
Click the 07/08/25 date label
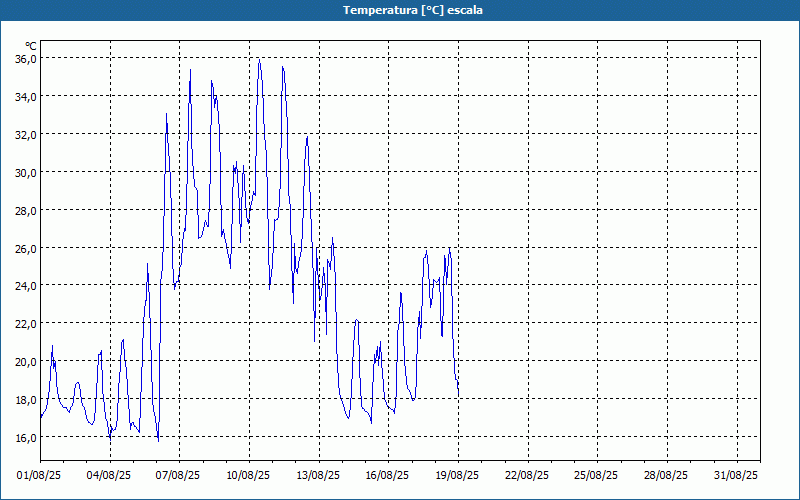click(178, 476)
